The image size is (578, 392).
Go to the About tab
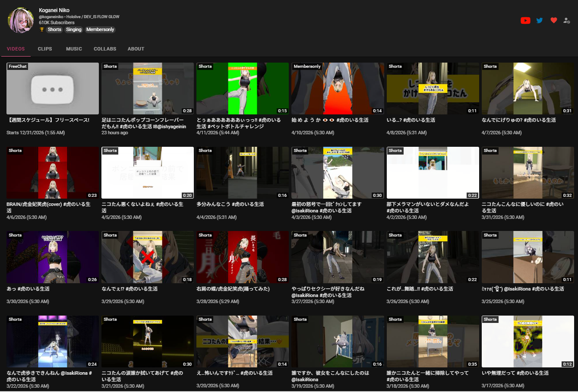pyautogui.click(x=136, y=49)
